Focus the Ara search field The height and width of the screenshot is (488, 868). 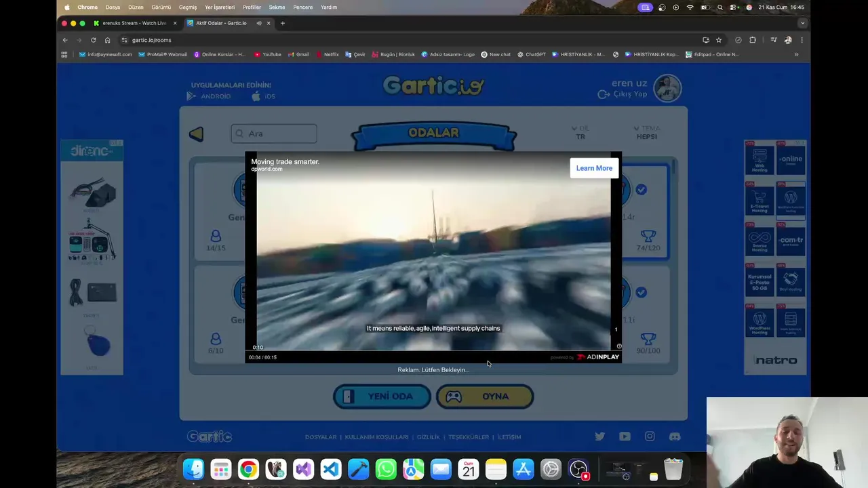(x=274, y=134)
